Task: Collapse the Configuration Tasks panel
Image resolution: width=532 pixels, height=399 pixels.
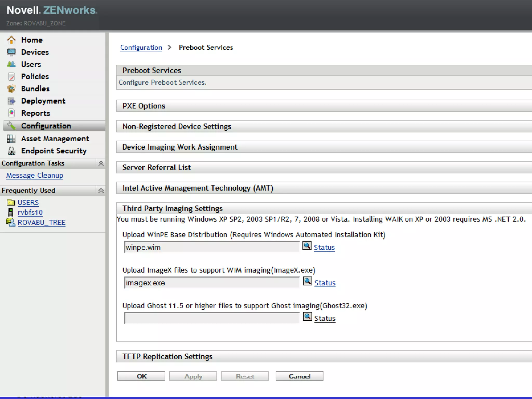Action: pyautogui.click(x=101, y=163)
